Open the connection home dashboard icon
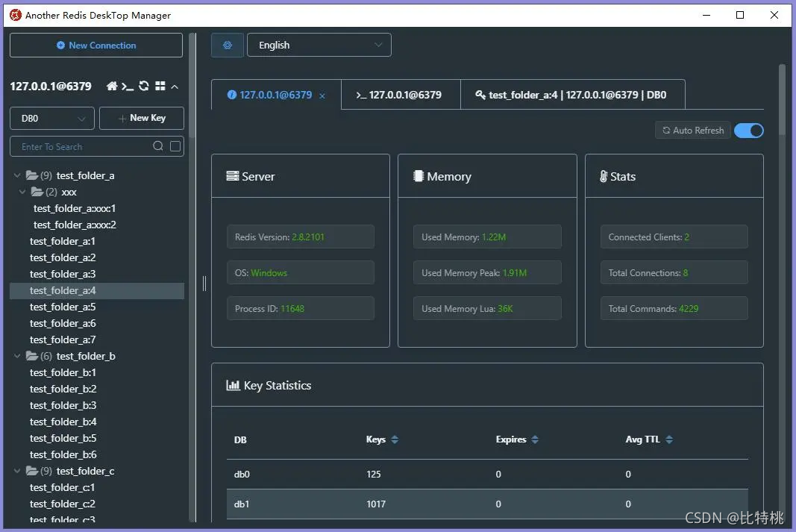This screenshot has height=532, width=796. click(x=112, y=87)
